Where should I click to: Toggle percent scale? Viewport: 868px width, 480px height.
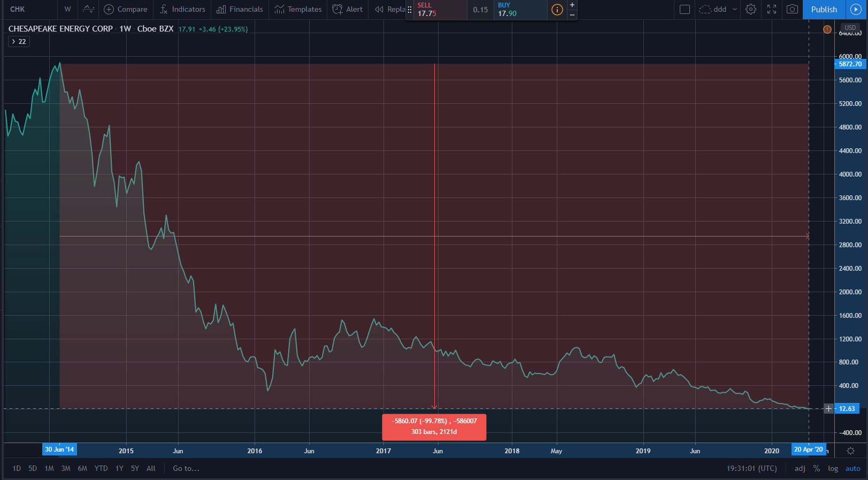817,468
